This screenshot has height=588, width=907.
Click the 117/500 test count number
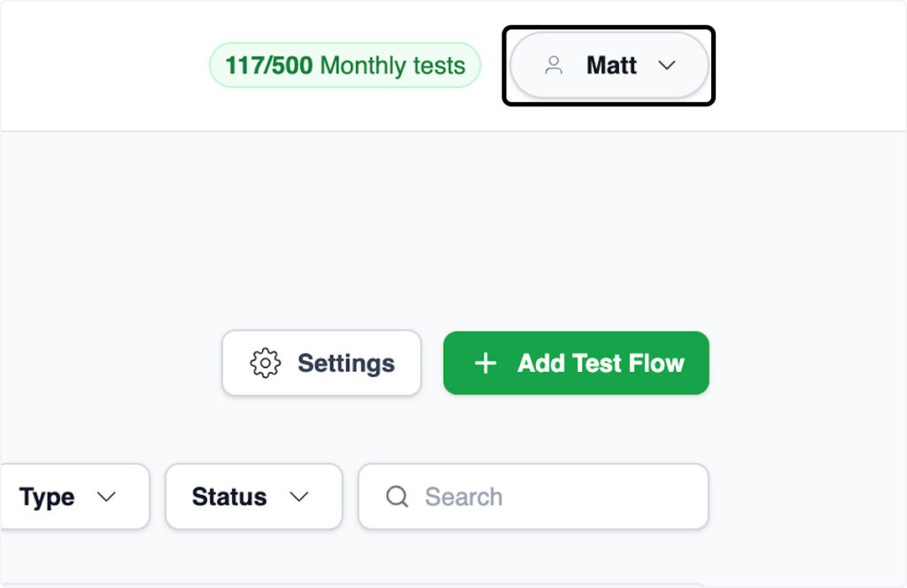click(x=268, y=66)
